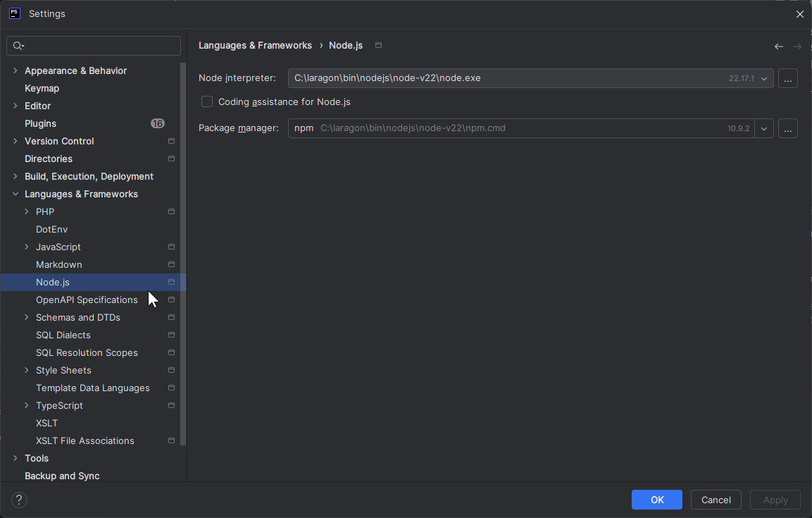The image size is (812, 518).
Task: Browse for package manager via ellipsis button
Action: (x=787, y=129)
